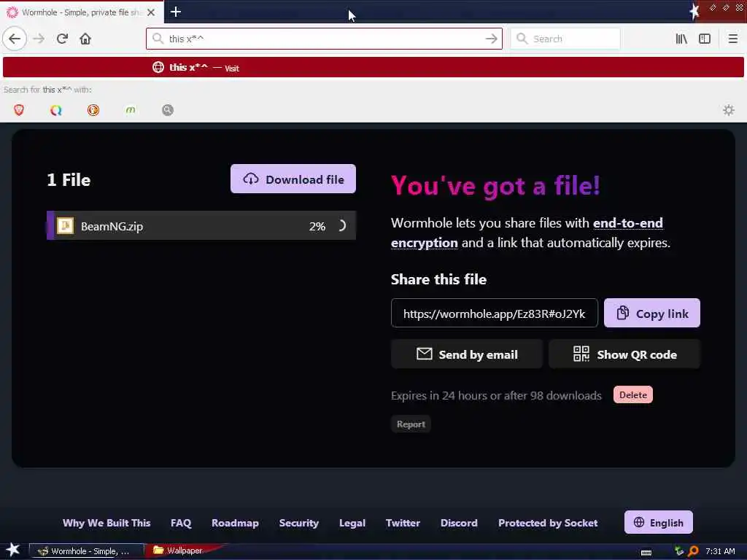The image size is (747, 560).
Task: Open the Security footer link
Action: [298, 523]
